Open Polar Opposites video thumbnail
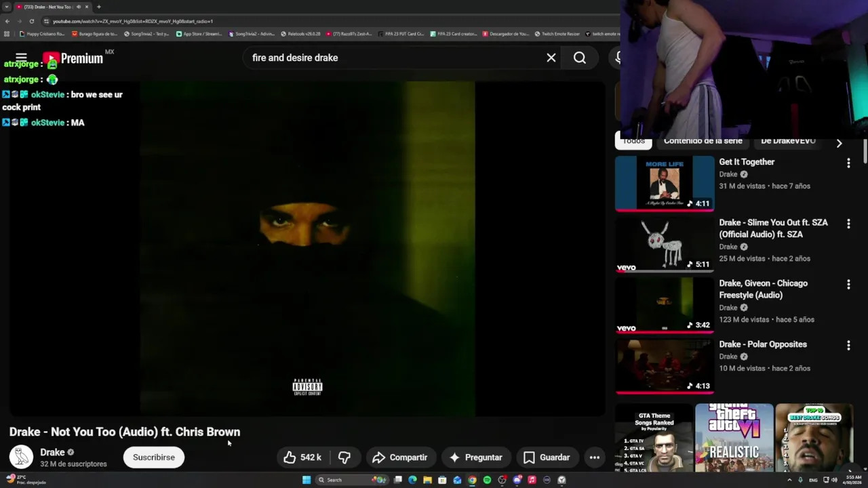The height and width of the screenshot is (488, 868). pyautogui.click(x=665, y=367)
